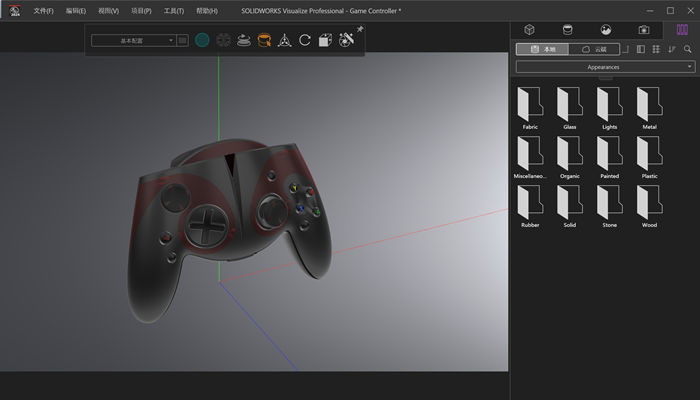Click the sort order icon
The width and height of the screenshot is (700, 400).
[672, 49]
